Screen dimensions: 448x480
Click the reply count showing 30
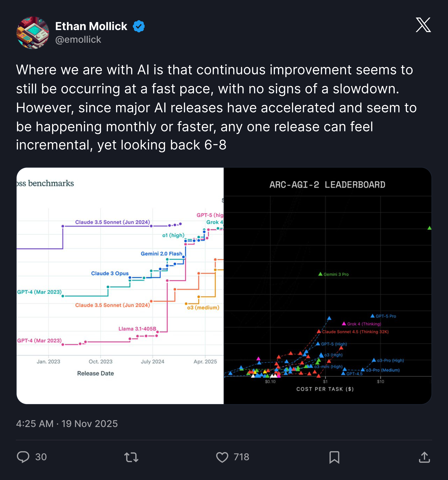pyautogui.click(x=41, y=457)
